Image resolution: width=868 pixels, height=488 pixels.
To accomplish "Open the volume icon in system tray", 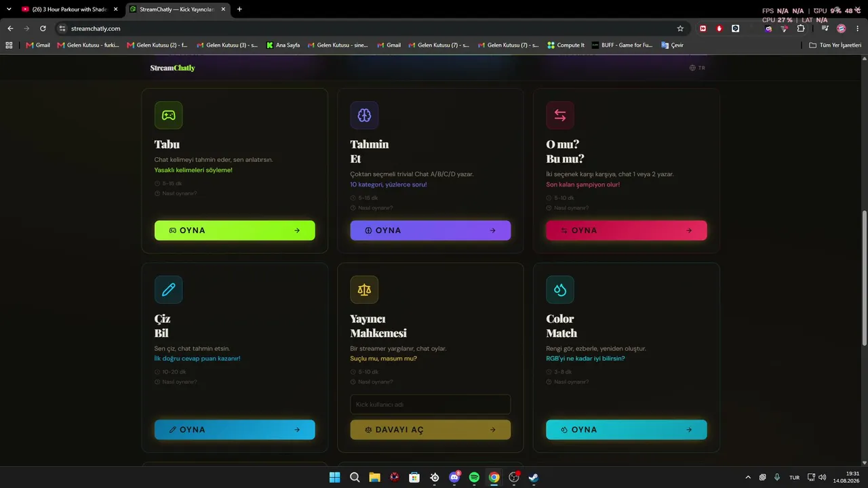I will pyautogui.click(x=822, y=477).
